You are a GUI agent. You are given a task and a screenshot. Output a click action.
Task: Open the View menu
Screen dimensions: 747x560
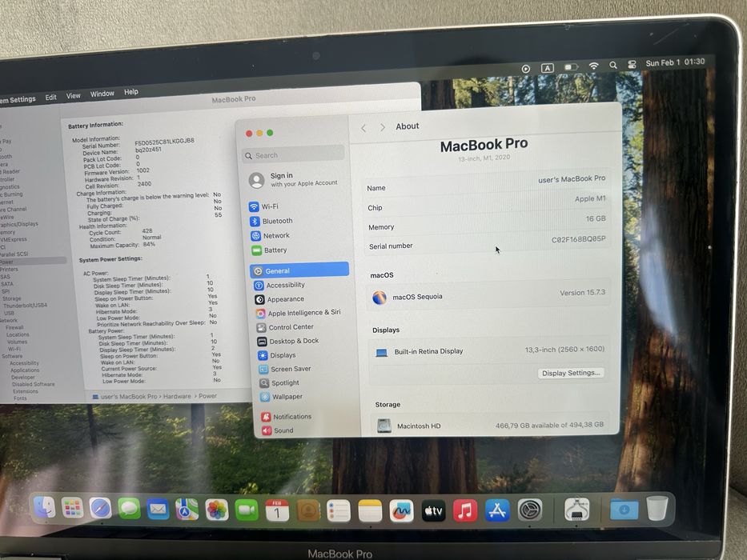(x=73, y=96)
